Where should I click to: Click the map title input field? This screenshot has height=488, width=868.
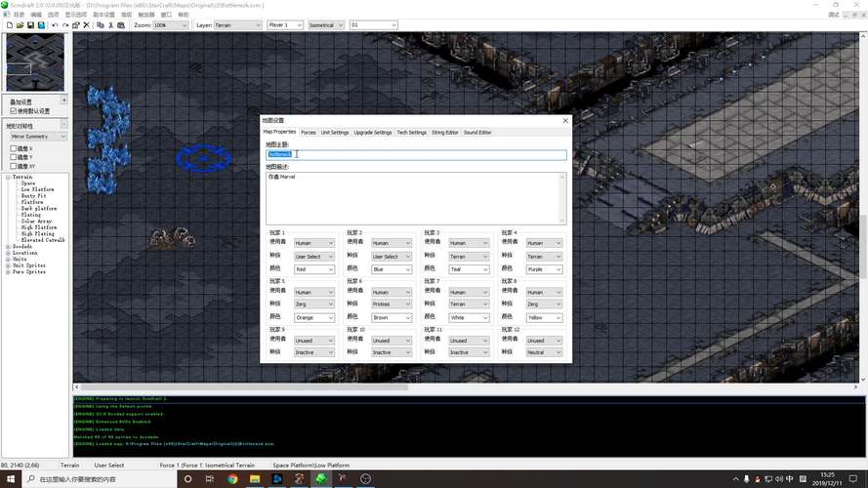(x=416, y=154)
